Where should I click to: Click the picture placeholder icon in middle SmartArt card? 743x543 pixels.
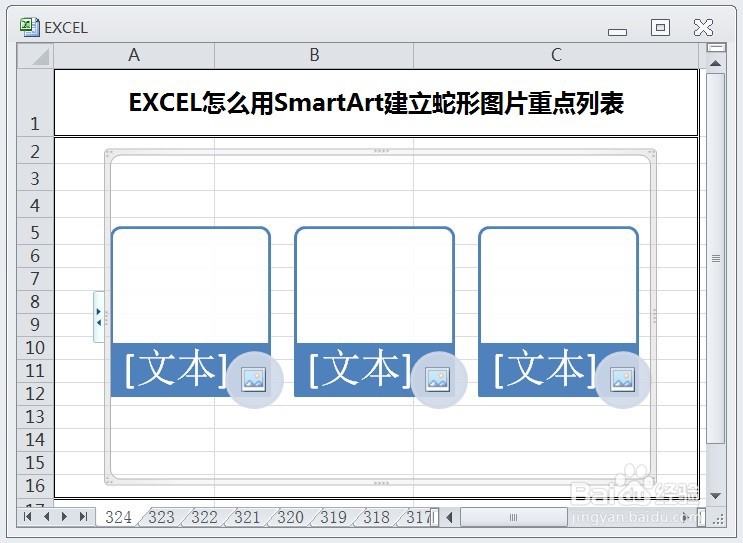(x=438, y=380)
